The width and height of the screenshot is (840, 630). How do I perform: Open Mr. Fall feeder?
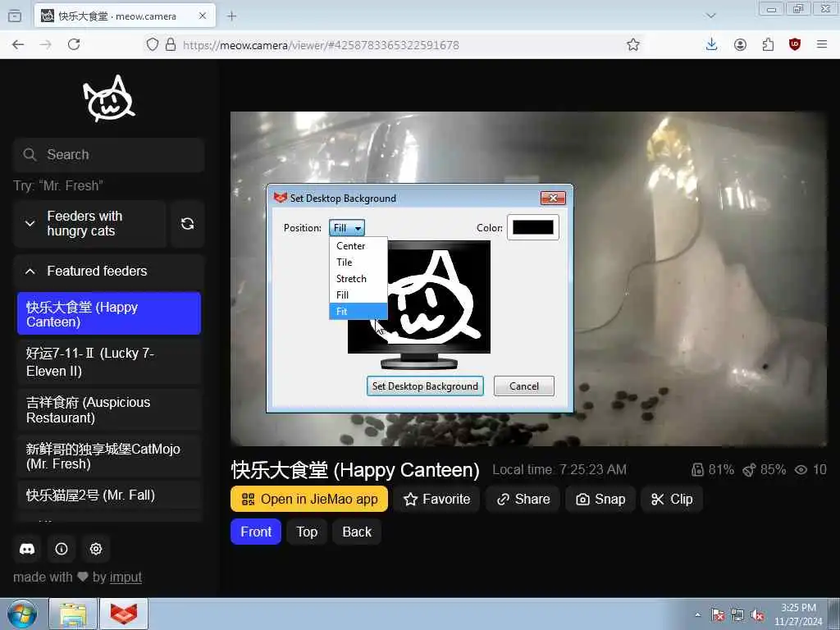[109, 495]
